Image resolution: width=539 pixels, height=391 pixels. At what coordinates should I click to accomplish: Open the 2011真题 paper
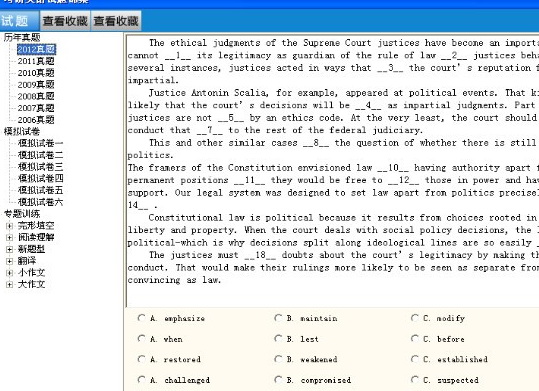tap(36, 61)
